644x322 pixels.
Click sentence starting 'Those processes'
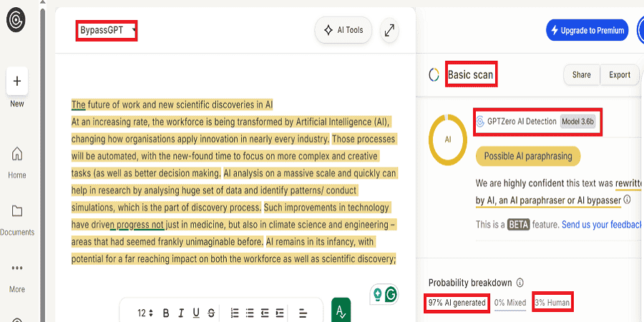(x=364, y=138)
